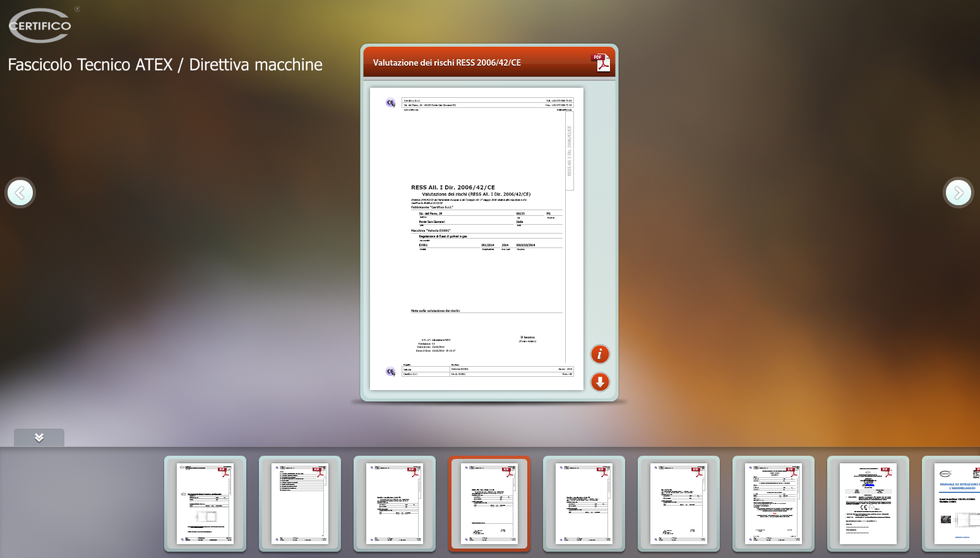
Task: Show document info with the orange i button
Action: (x=599, y=354)
